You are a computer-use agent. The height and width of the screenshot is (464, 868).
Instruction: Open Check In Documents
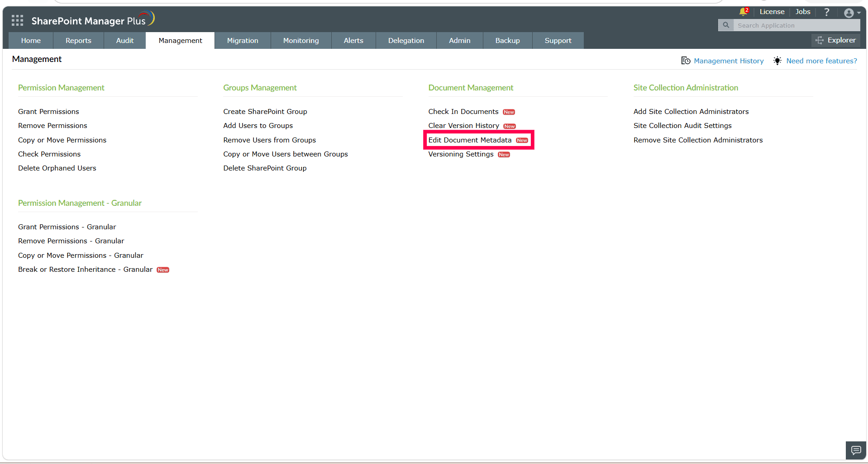(x=463, y=111)
